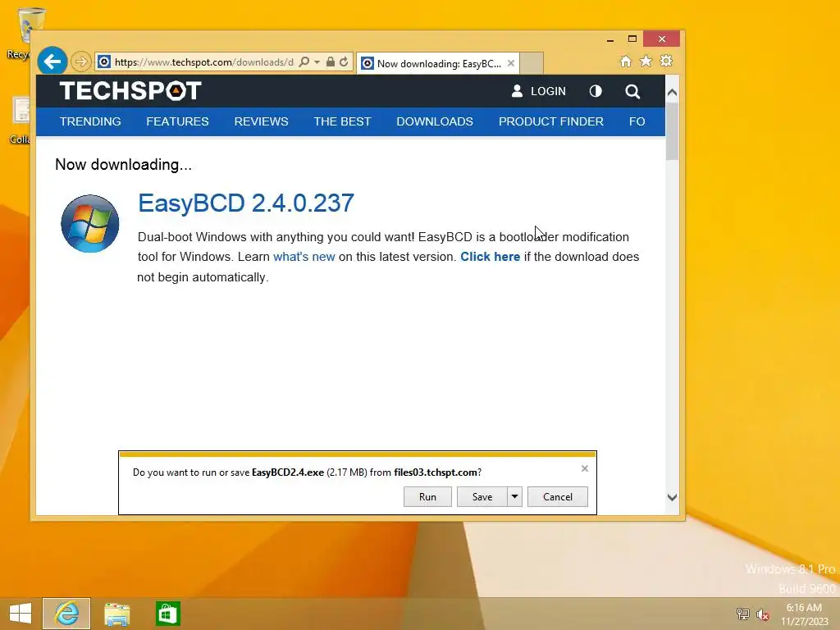Click Cancel in the download prompt
Viewport: 840px width, 630px height.
(558, 496)
